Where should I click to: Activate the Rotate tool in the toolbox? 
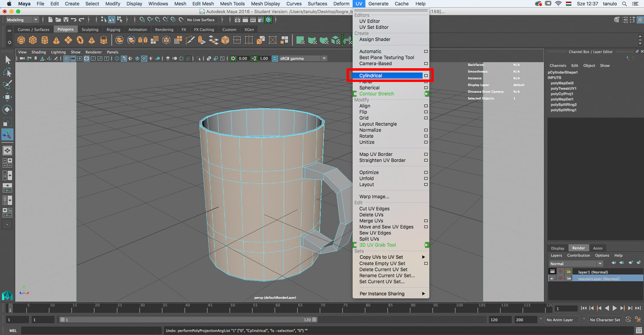click(7, 109)
